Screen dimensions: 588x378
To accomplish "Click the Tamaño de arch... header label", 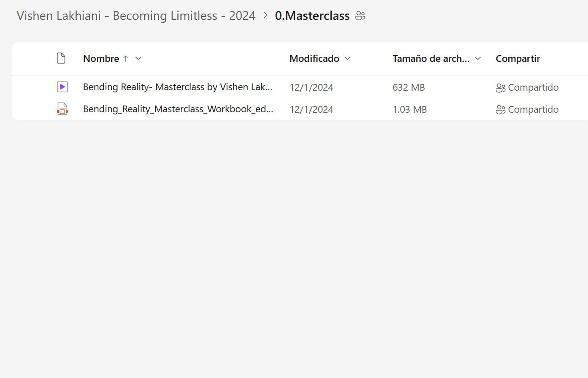I will click(x=431, y=58).
